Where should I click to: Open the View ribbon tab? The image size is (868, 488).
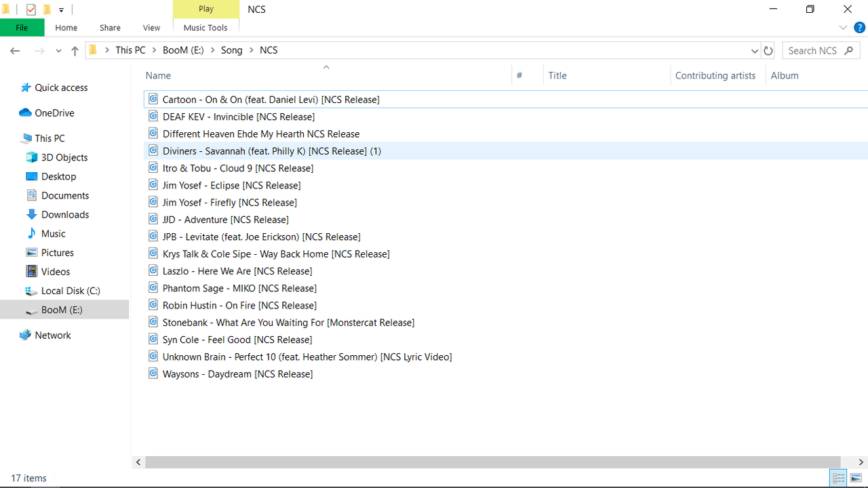pyautogui.click(x=151, y=28)
